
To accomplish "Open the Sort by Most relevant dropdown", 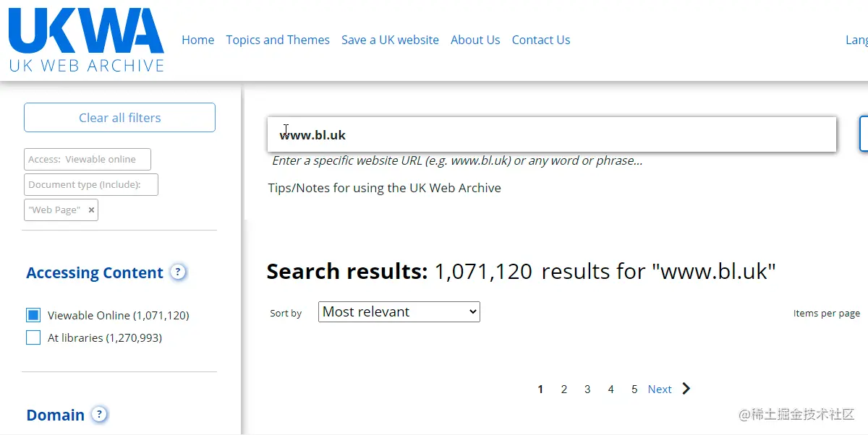I will (399, 312).
